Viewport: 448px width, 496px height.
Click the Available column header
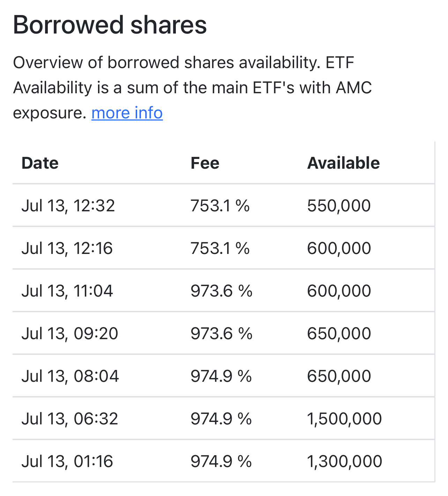pos(343,163)
